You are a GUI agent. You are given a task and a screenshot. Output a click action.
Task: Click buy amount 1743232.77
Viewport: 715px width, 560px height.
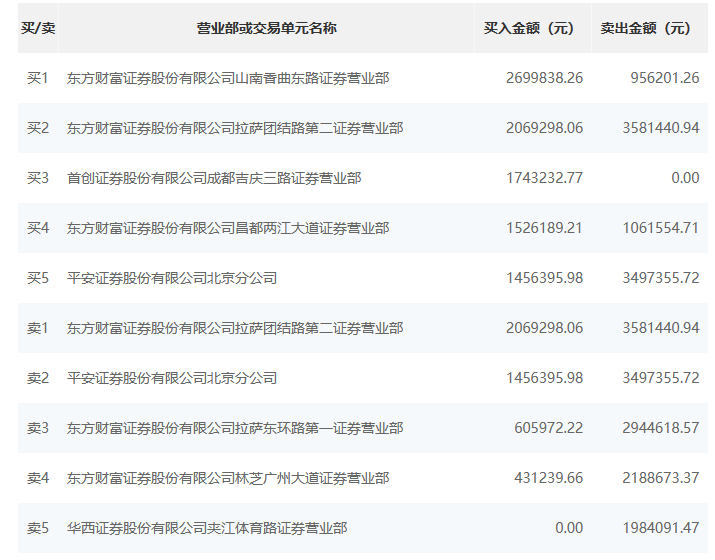point(544,178)
